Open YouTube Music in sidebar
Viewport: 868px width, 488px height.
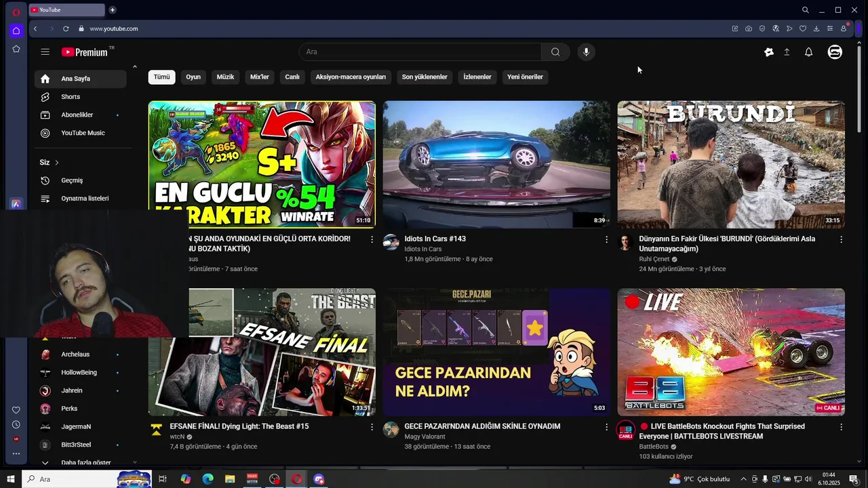(x=81, y=134)
